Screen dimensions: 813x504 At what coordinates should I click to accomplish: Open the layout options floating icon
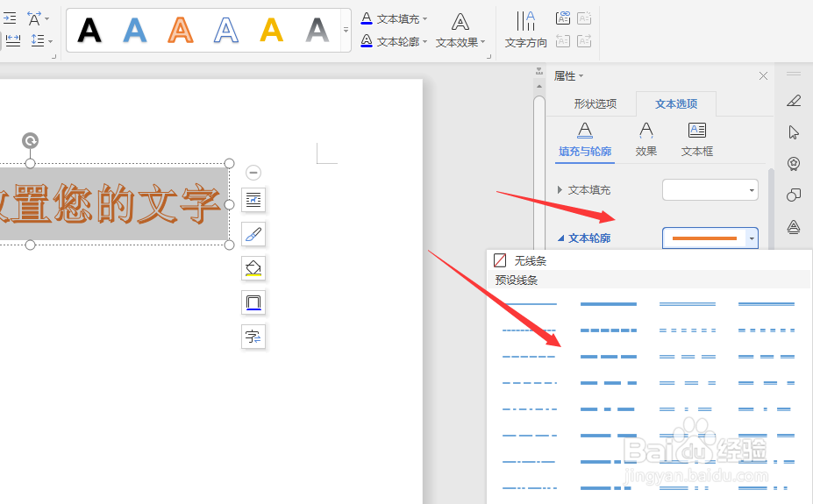click(253, 200)
